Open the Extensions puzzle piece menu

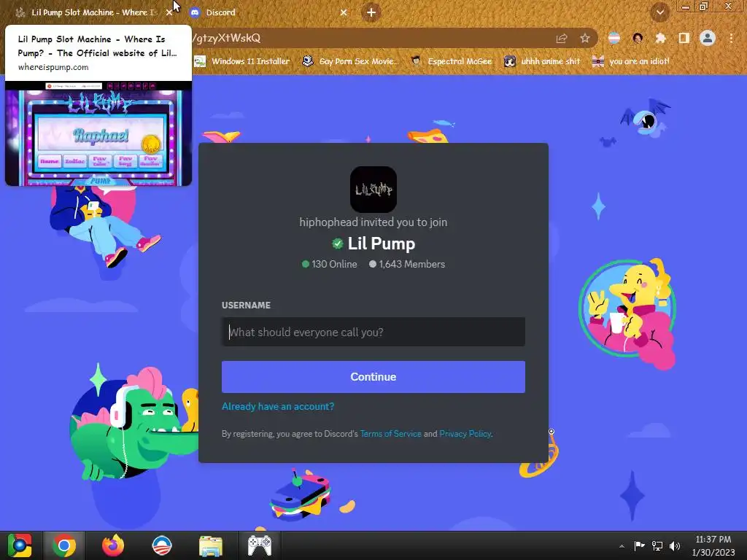tap(660, 38)
